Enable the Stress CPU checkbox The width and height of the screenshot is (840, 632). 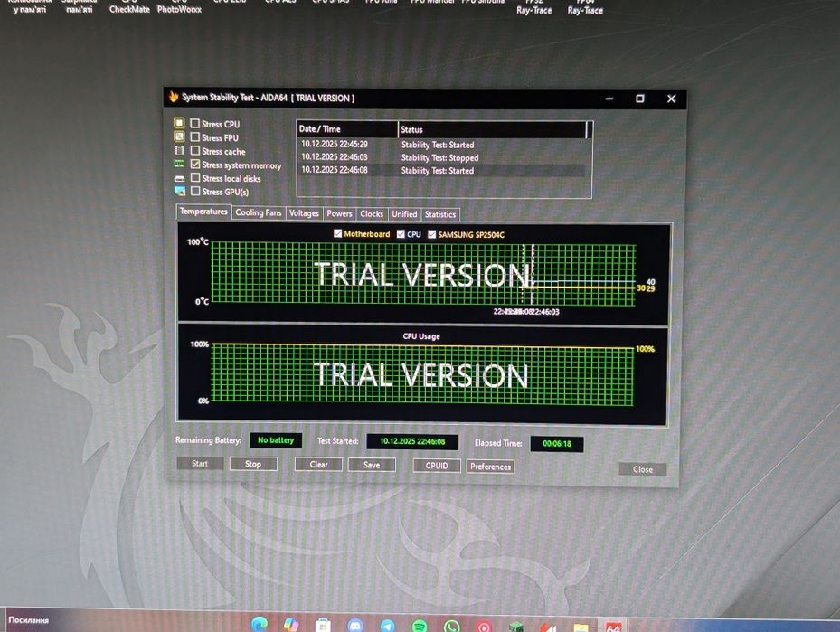coord(195,124)
